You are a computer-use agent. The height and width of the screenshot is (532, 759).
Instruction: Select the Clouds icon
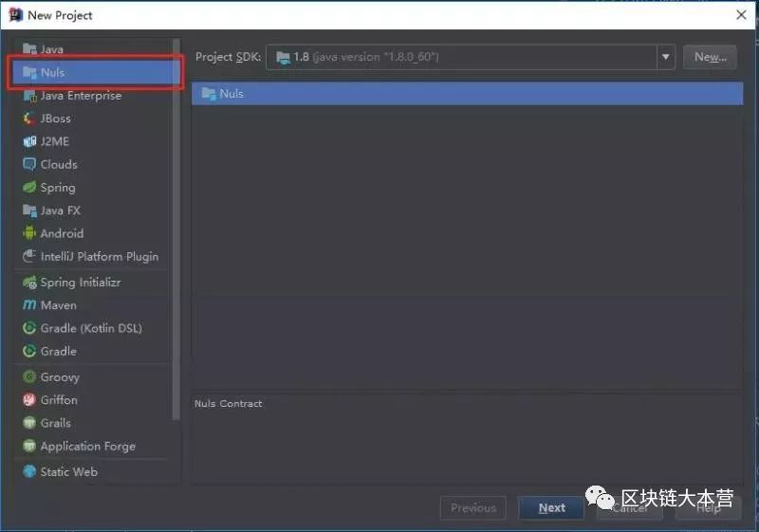click(29, 164)
